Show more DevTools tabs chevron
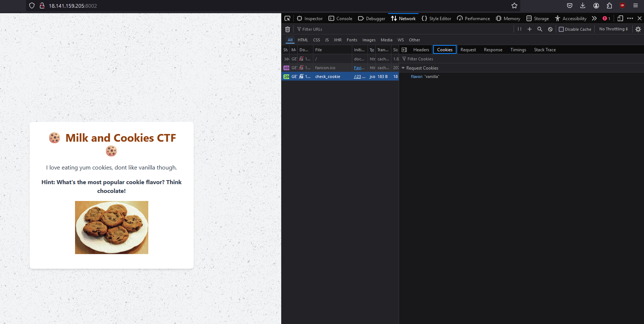Screen dimensions: 644x324 (x=594, y=18)
